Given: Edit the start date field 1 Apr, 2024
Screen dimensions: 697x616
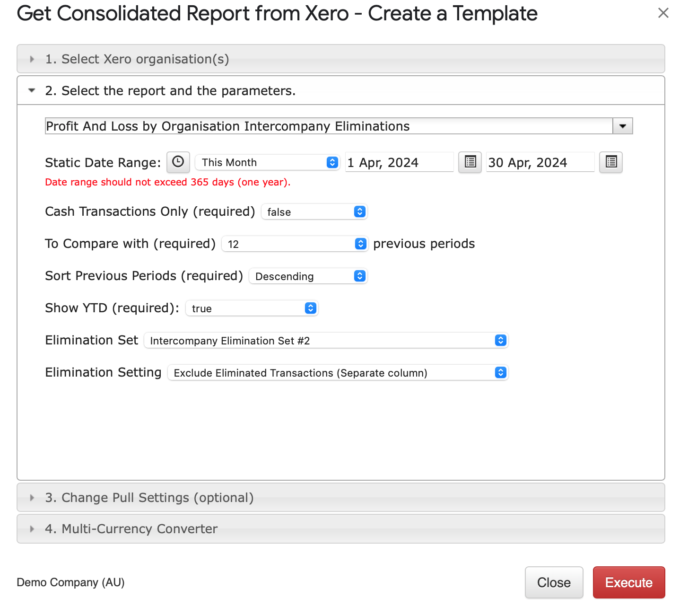Looking at the screenshot, I should 400,162.
